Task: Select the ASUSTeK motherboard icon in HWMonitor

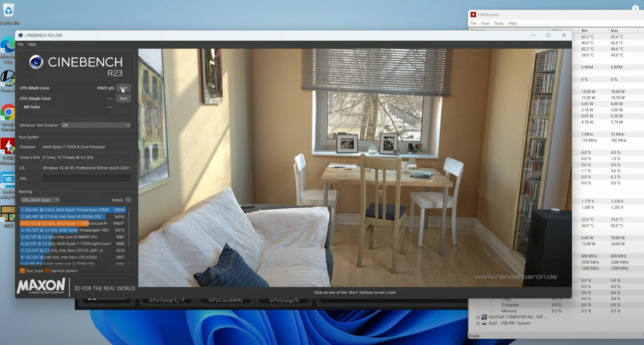Action: click(484, 317)
